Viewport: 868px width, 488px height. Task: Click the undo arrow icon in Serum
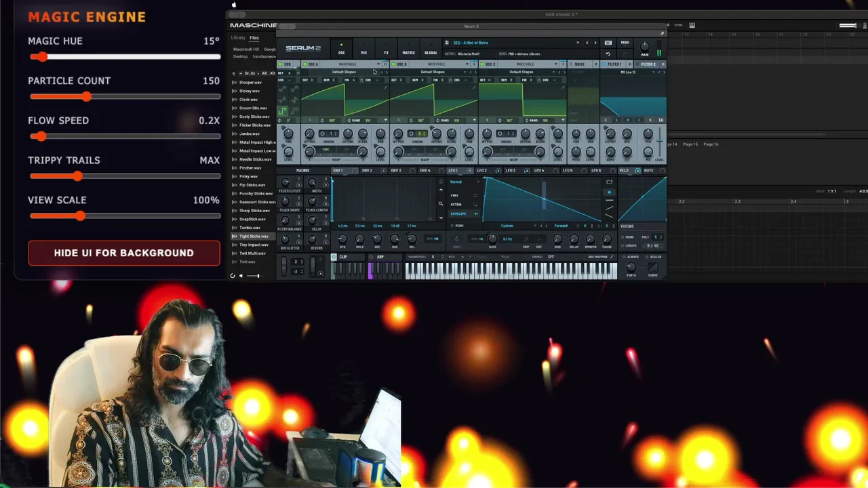pyautogui.click(x=608, y=54)
